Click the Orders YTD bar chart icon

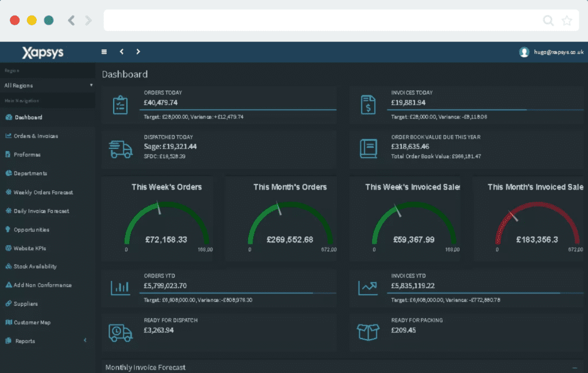pyautogui.click(x=120, y=287)
